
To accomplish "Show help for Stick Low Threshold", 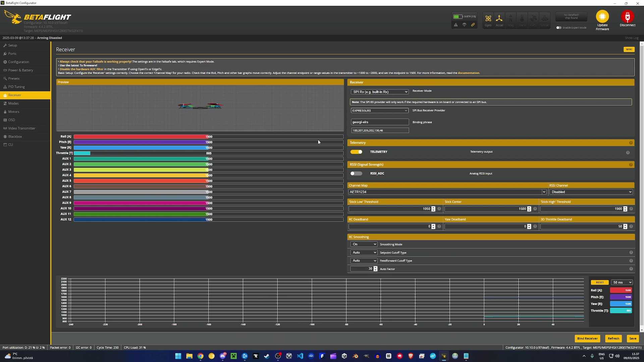I will [439, 209].
